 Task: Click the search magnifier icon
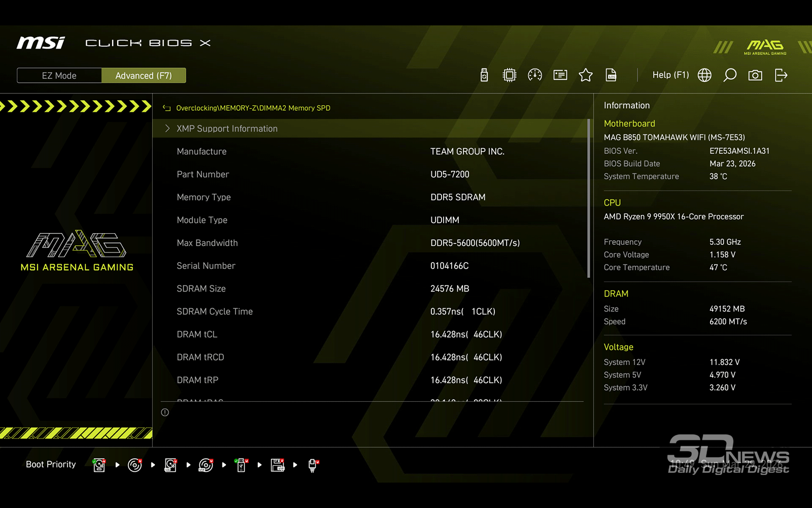(x=730, y=75)
